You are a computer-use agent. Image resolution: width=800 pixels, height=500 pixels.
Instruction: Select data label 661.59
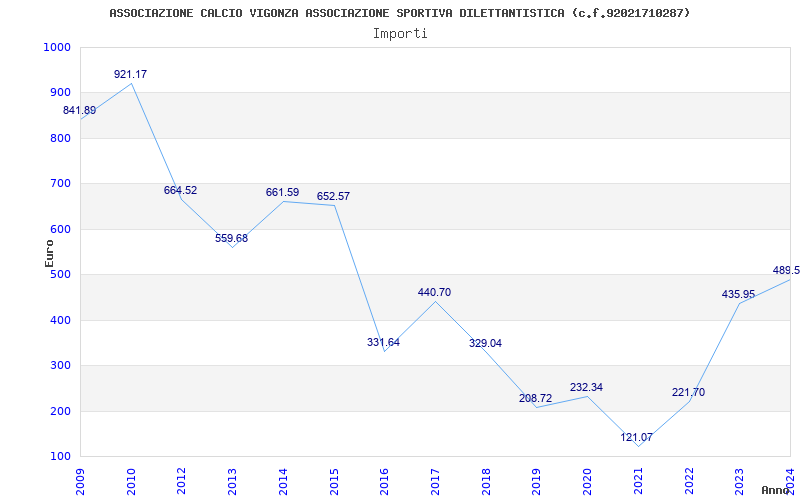[282, 193]
